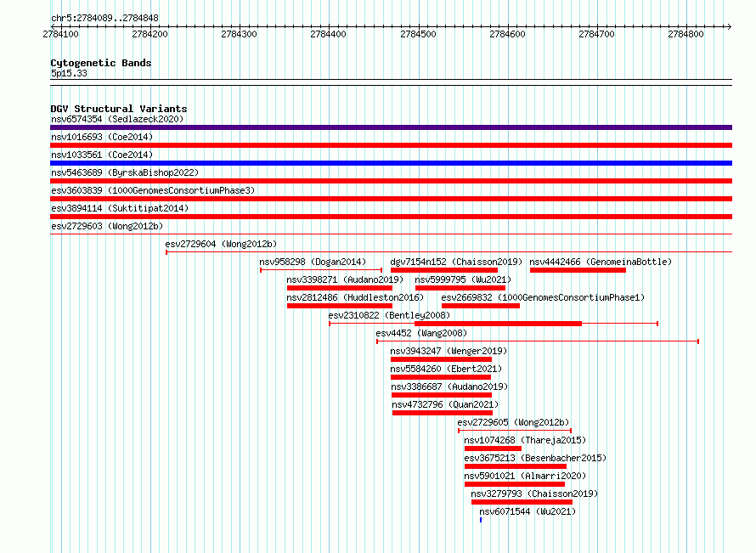Open nsv3279793 (Chaisson2019) label
The image size is (756, 553).
pyautogui.click(x=534, y=494)
